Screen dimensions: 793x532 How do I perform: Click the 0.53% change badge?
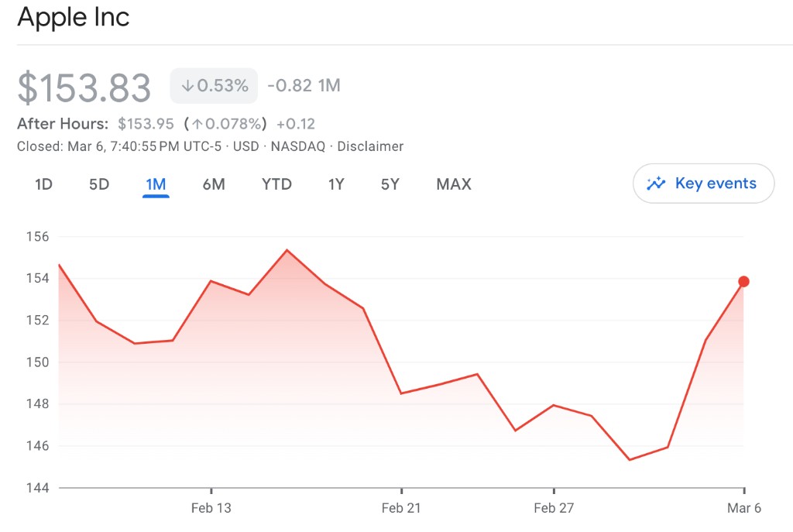point(214,86)
